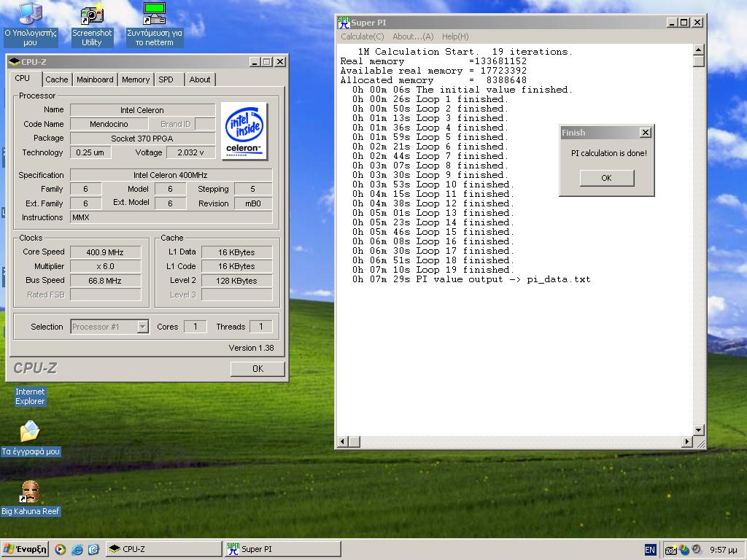Launch Big Kahuna Reef game icon
This screenshot has height=560, width=747.
click(x=30, y=492)
